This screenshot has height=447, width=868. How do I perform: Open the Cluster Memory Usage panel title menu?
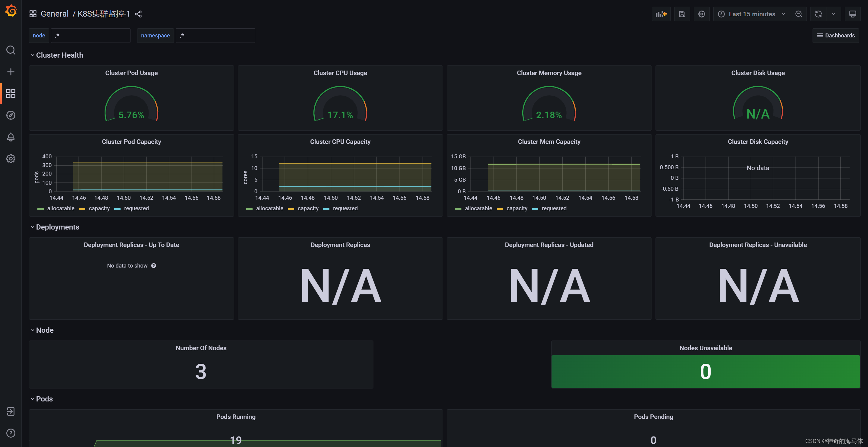tap(549, 73)
